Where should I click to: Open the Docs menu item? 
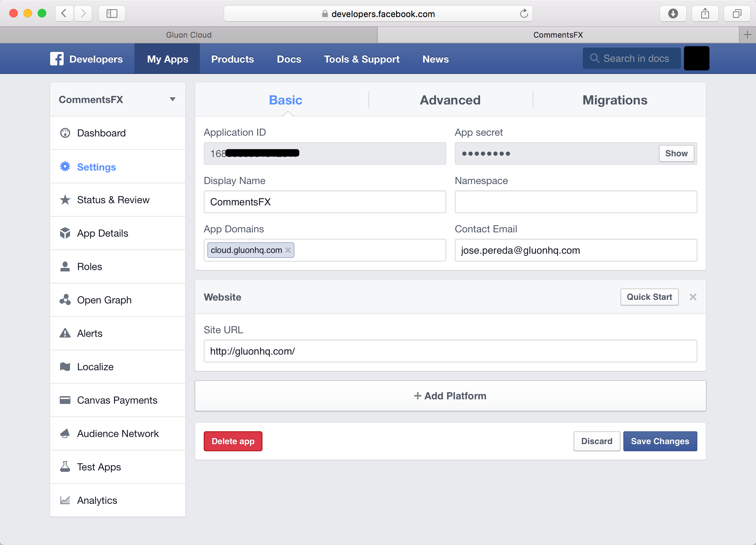click(289, 59)
